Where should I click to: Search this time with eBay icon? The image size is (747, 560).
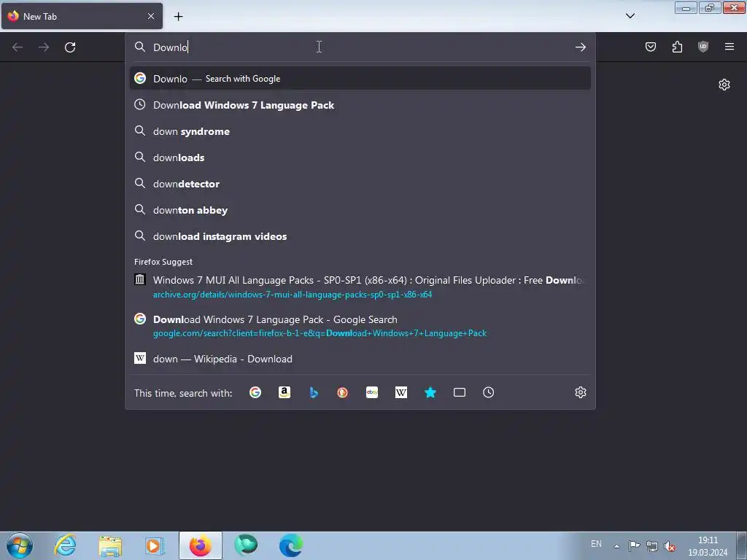pyautogui.click(x=372, y=392)
